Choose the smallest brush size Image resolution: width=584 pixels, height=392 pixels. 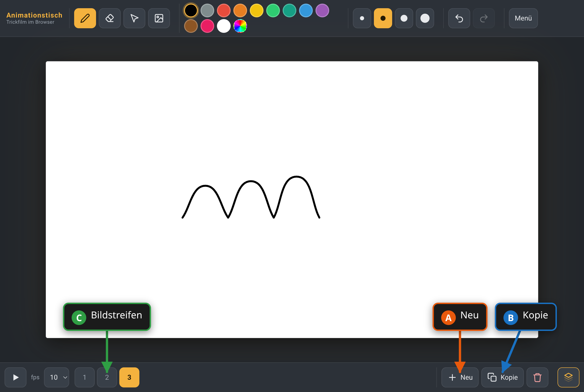[362, 18]
